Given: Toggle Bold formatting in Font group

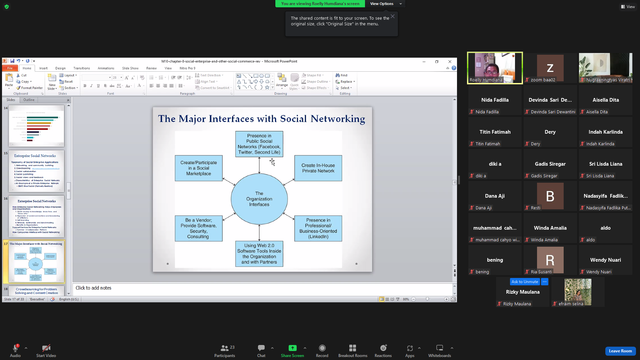Looking at the screenshot, I should [85, 86].
